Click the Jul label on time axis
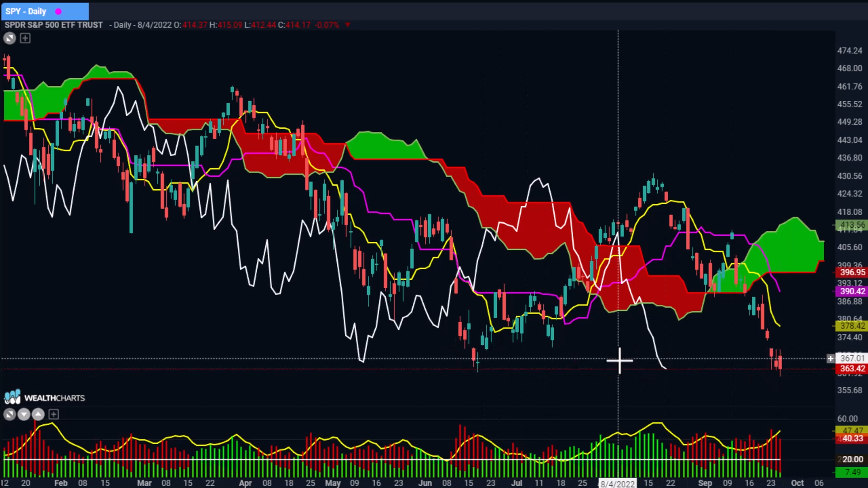Image resolution: width=868 pixels, height=488 pixels. [x=517, y=483]
